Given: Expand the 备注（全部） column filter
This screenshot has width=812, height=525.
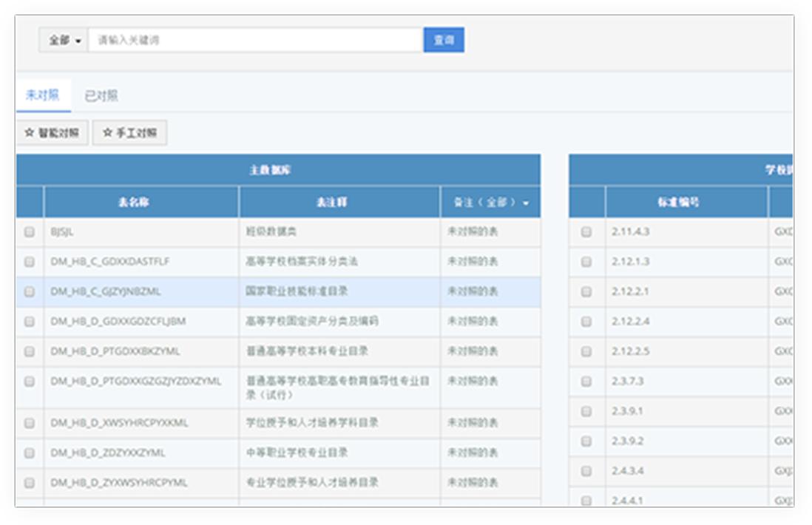Looking at the screenshot, I should pyautogui.click(x=491, y=203).
